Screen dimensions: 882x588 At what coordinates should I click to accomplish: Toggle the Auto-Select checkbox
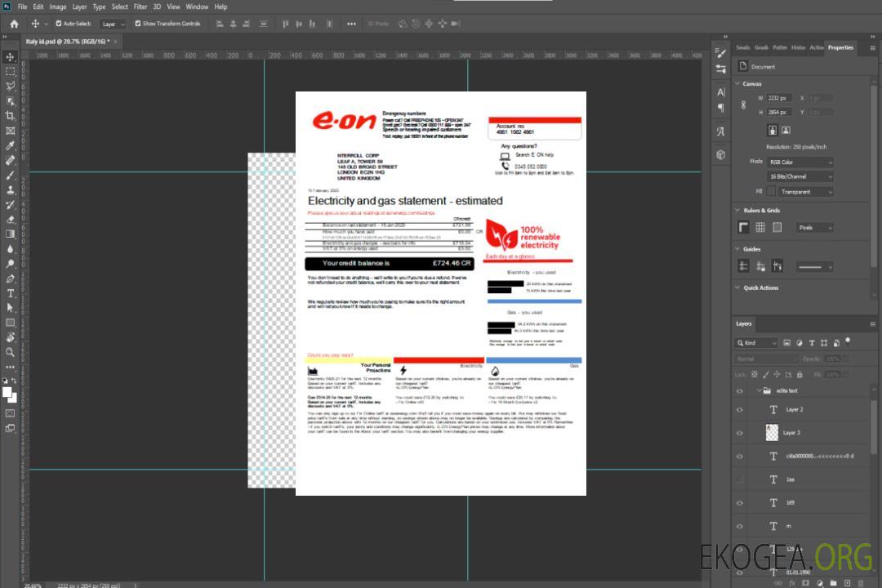[59, 24]
